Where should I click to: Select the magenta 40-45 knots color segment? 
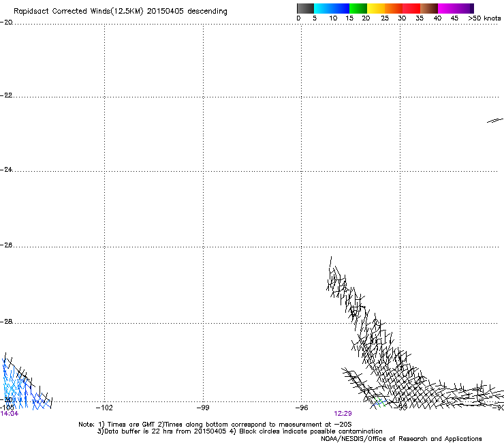[447, 8]
